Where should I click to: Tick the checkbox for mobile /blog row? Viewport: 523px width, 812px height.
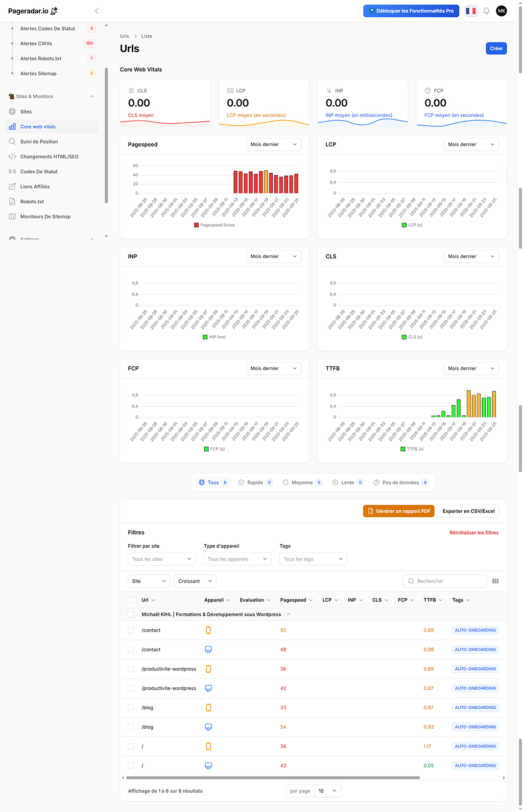pos(131,708)
